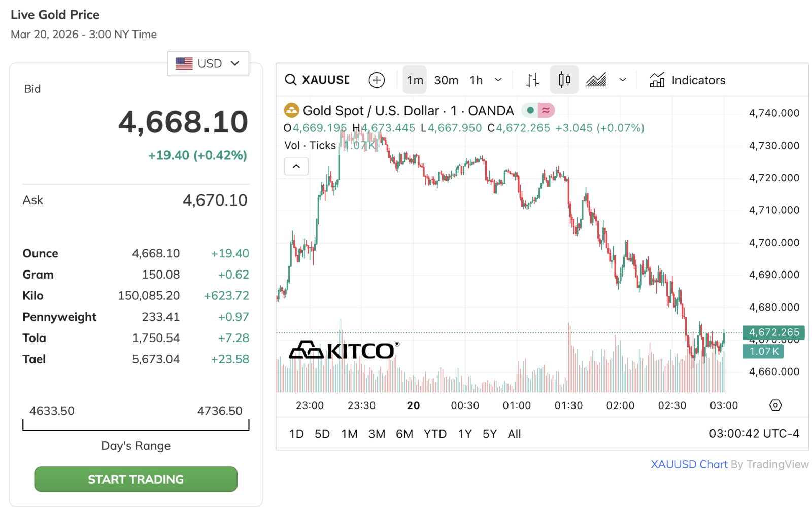Click the 03:00:42 UTC-4 timezone label
This screenshot has height=508, width=812.
tap(754, 434)
